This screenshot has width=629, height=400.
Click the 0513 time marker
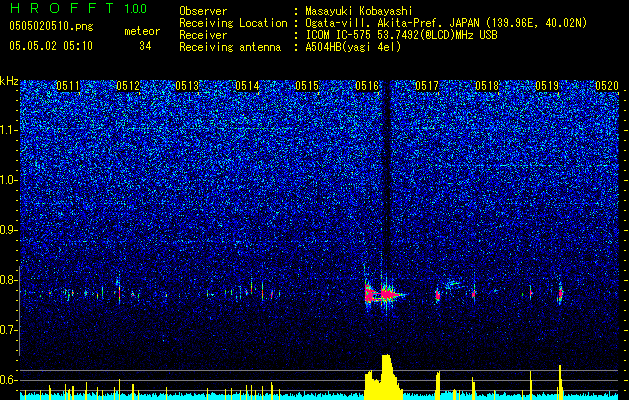click(187, 86)
